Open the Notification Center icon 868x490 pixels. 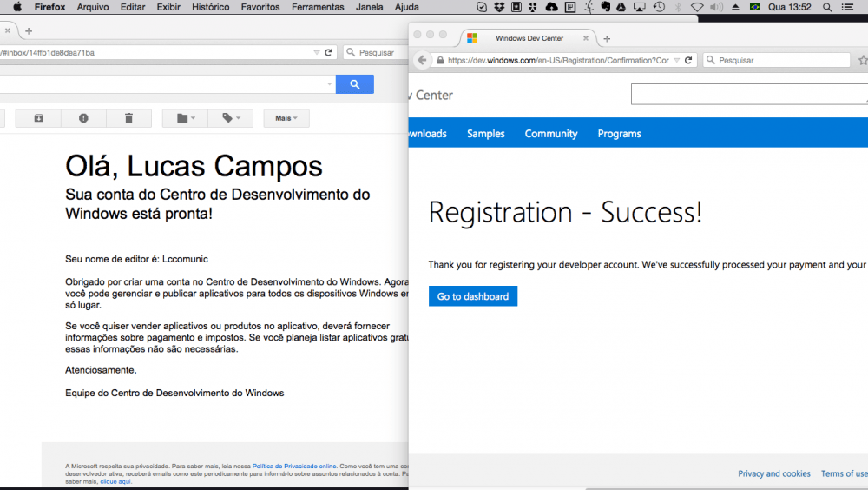pyautogui.click(x=847, y=7)
